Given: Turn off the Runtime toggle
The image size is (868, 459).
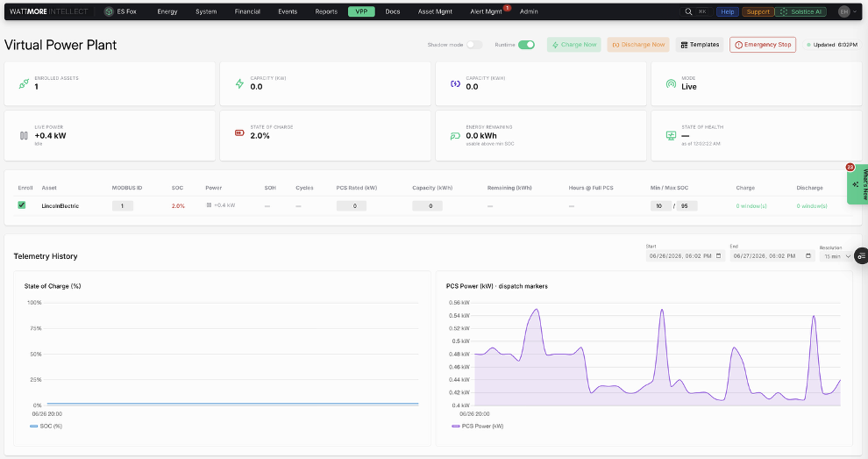Looking at the screenshot, I should tap(526, 45).
